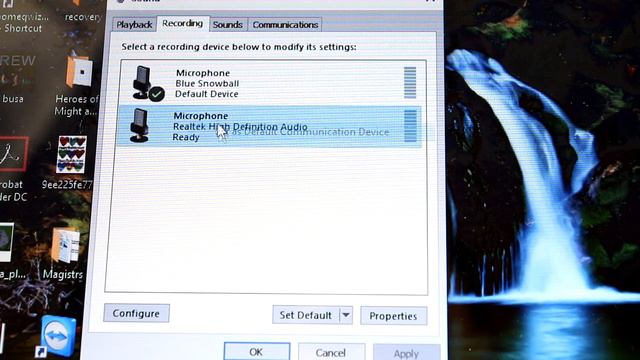Select the "Blue Snowball" device text
This screenshot has height=360, width=640.
click(207, 83)
